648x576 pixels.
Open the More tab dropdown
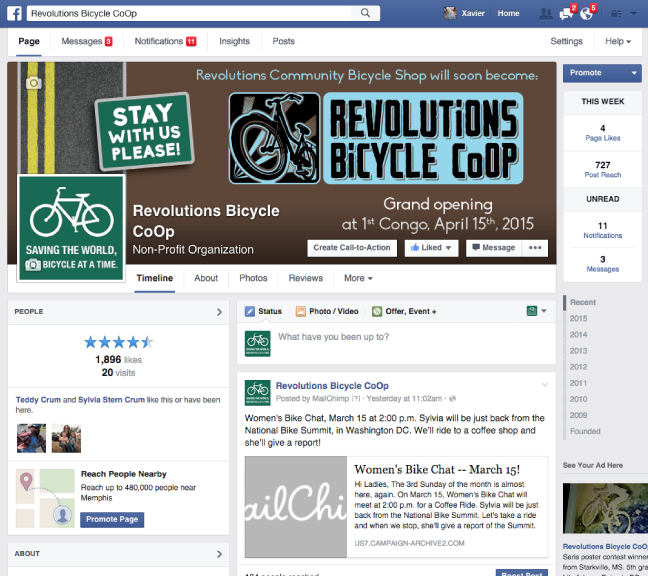coord(358,278)
